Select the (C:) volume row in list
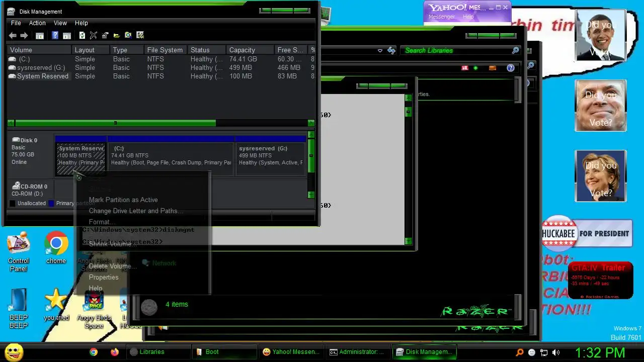The image size is (644, 362). [161, 59]
